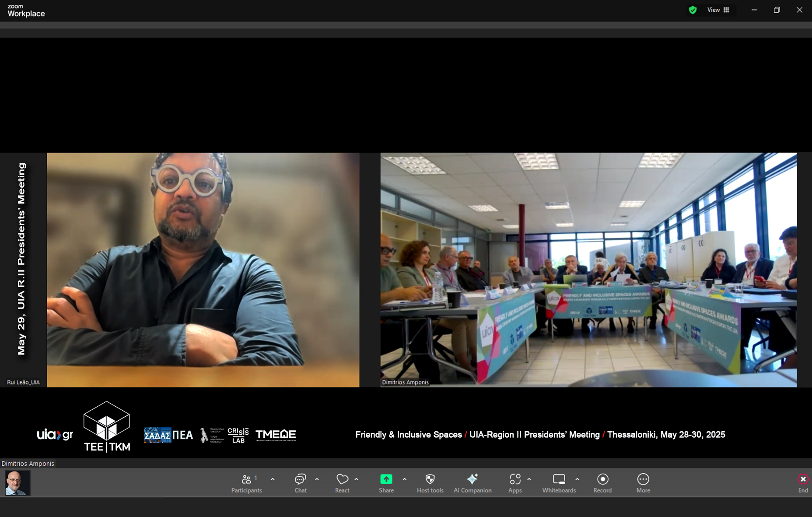Click the Dimitrios Amponis label on video
This screenshot has width=812, height=517.
pos(405,382)
